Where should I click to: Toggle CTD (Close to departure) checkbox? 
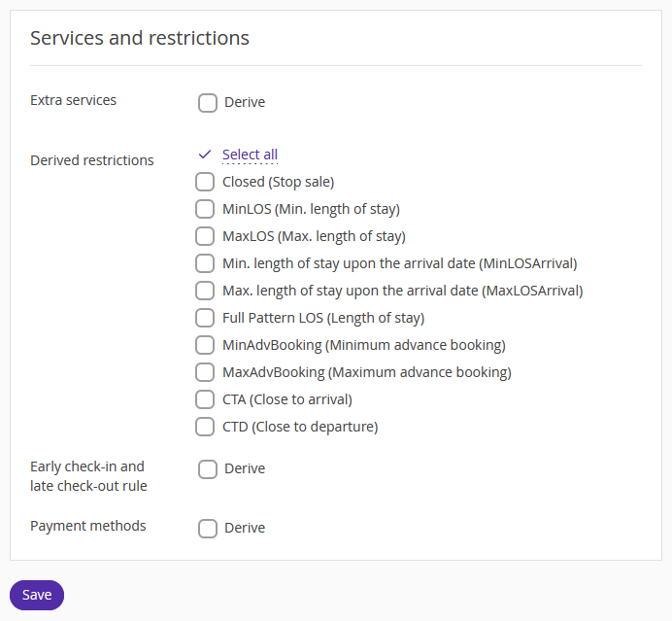[x=205, y=427]
